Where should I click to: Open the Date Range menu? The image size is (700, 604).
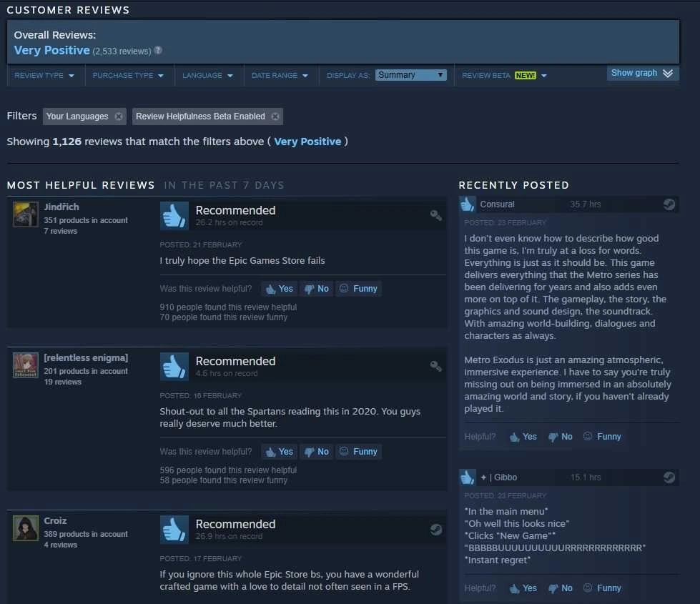[280, 76]
